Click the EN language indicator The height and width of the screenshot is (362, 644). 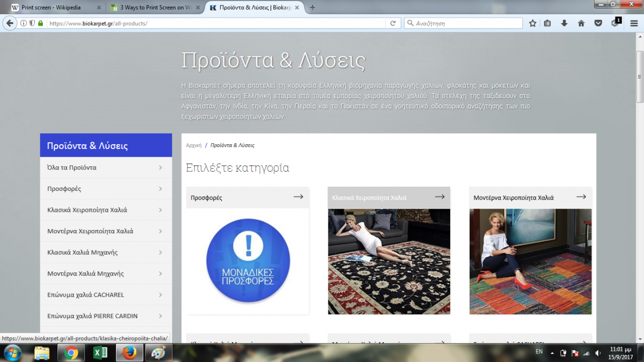point(539,352)
